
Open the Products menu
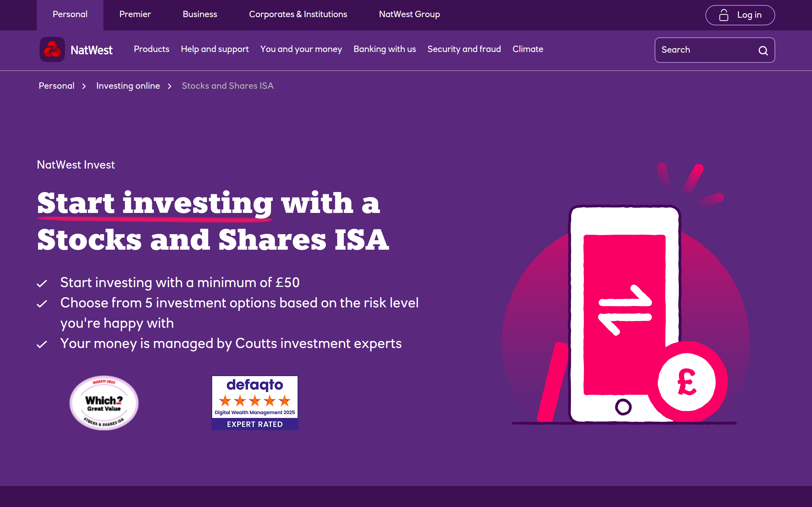[x=151, y=49]
